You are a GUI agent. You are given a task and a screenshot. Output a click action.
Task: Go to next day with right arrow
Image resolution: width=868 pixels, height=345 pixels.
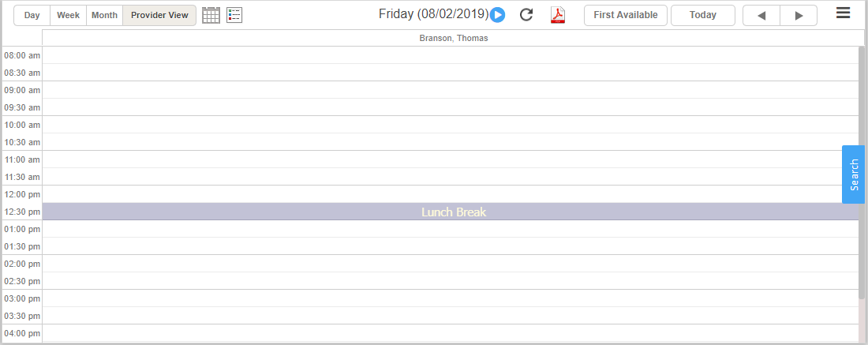click(799, 16)
